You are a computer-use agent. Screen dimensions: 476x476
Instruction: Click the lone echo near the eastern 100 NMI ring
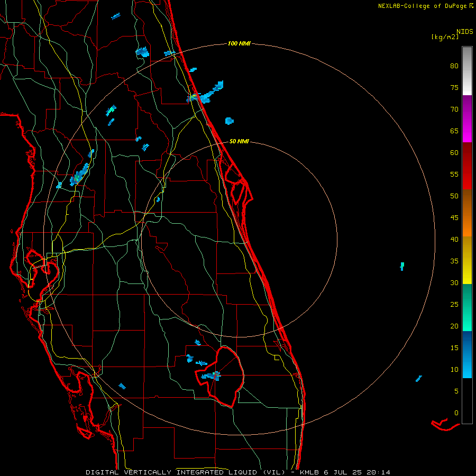click(402, 266)
